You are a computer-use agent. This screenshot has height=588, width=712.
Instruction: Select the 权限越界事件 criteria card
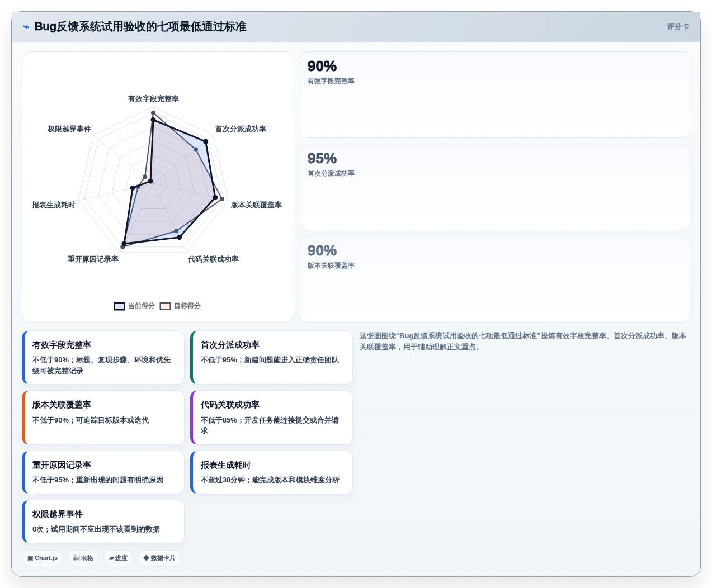click(103, 521)
